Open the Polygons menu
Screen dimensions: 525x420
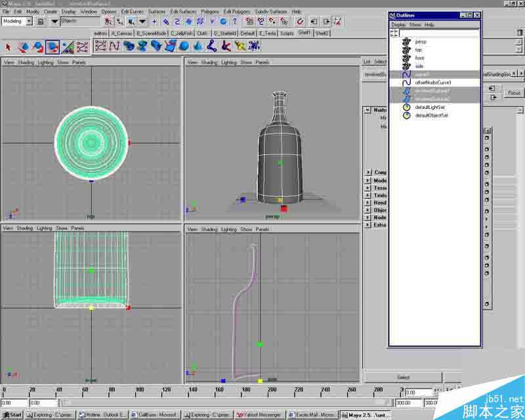coord(210,12)
